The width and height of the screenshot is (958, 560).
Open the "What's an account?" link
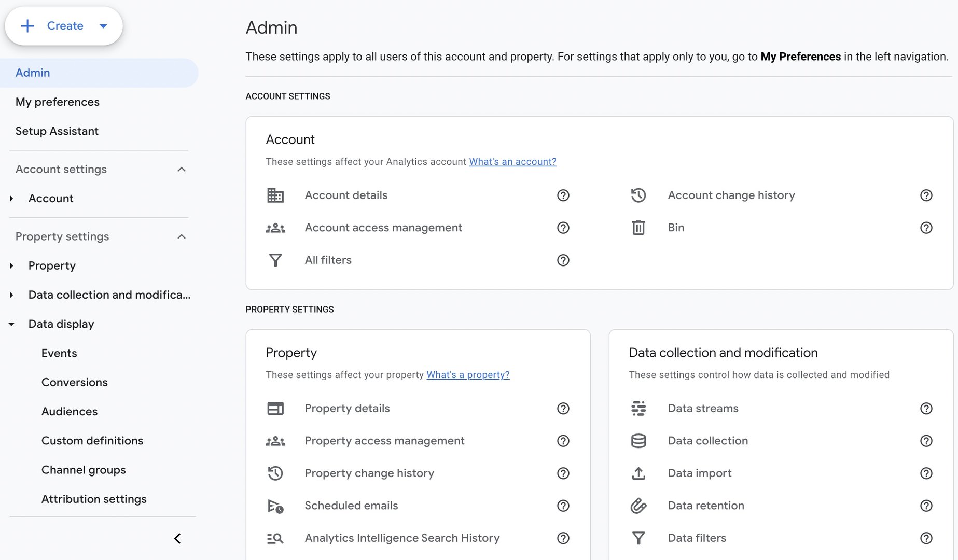coord(512,161)
